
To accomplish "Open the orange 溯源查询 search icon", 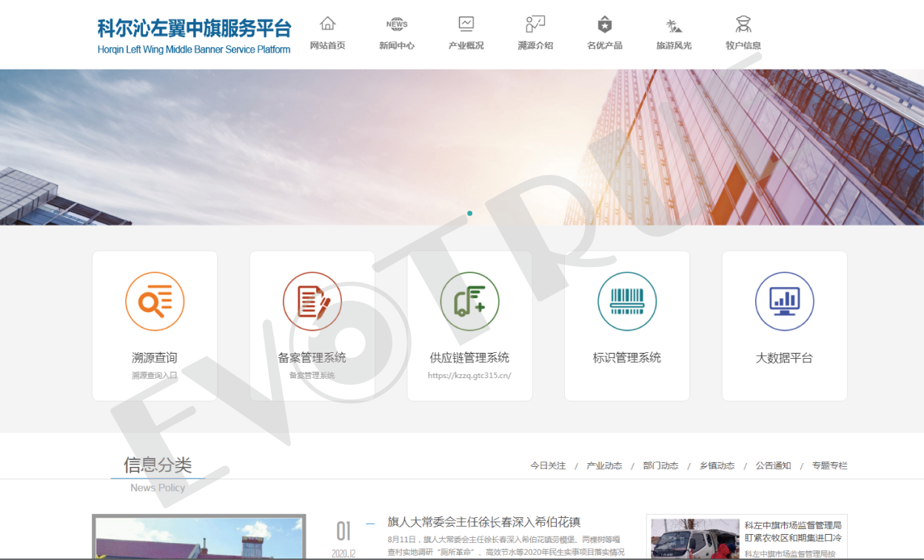I will (155, 301).
